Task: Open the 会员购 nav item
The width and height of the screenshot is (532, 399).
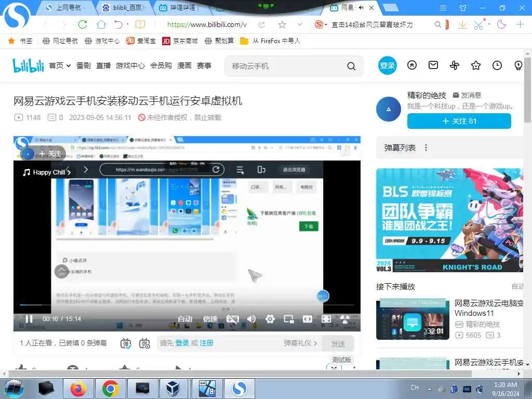Action: [x=161, y=65]
